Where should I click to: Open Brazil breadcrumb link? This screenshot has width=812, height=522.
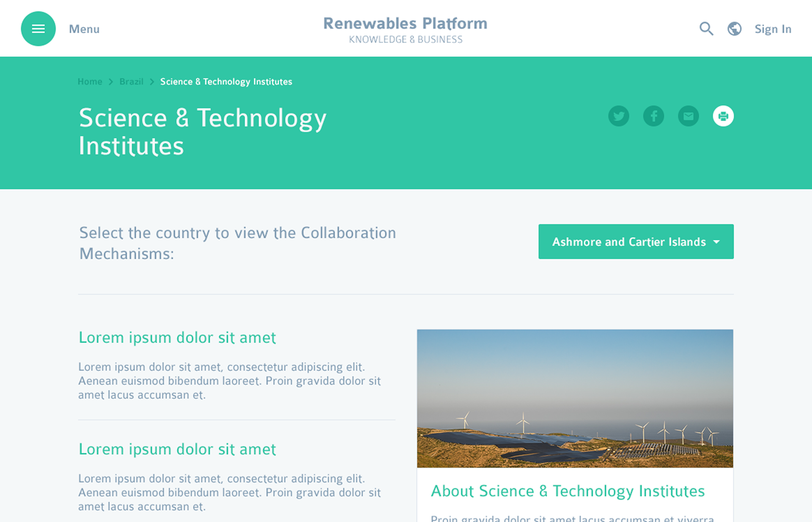point(131,82)
